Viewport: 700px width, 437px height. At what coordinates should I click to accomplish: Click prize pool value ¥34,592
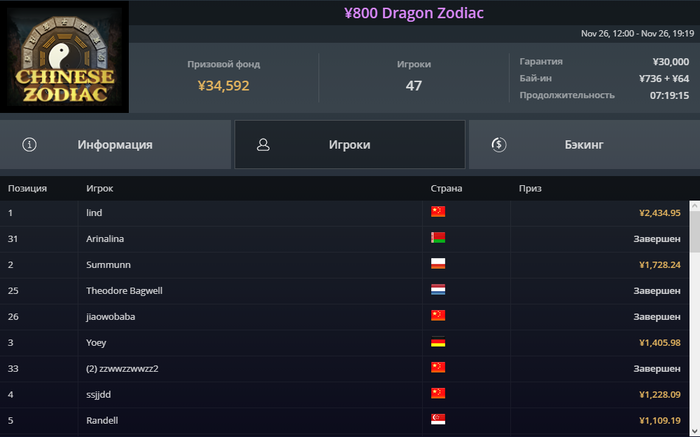(x=223, y=85)
